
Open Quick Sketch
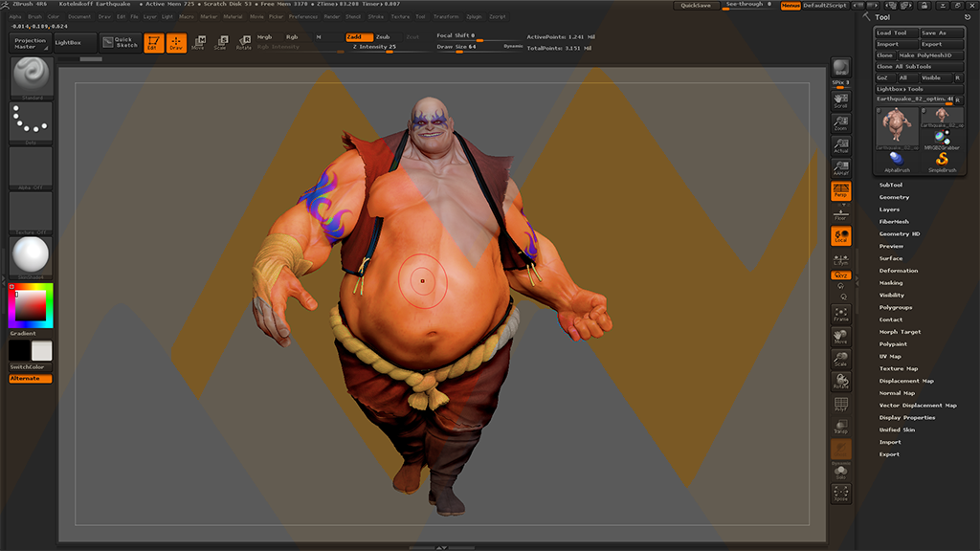(x=120, y=42)
